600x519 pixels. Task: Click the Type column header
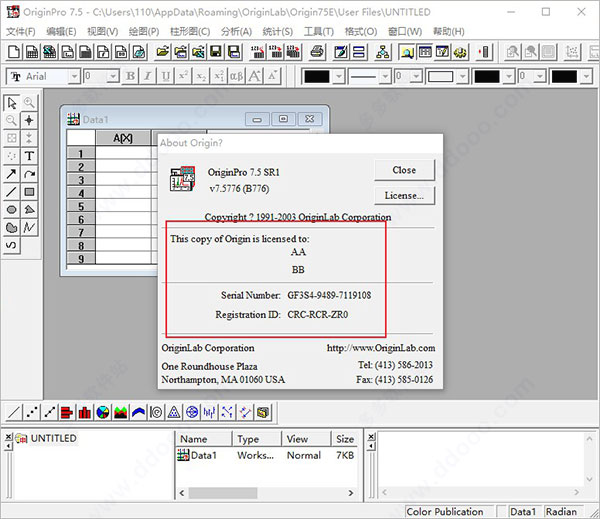point(256,439)
